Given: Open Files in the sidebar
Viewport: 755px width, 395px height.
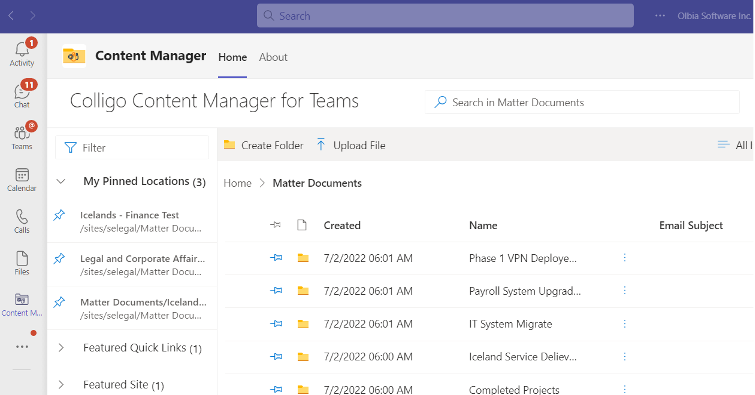Looking at the screenshot, I should pyautogui.click(x=22, y=263).
